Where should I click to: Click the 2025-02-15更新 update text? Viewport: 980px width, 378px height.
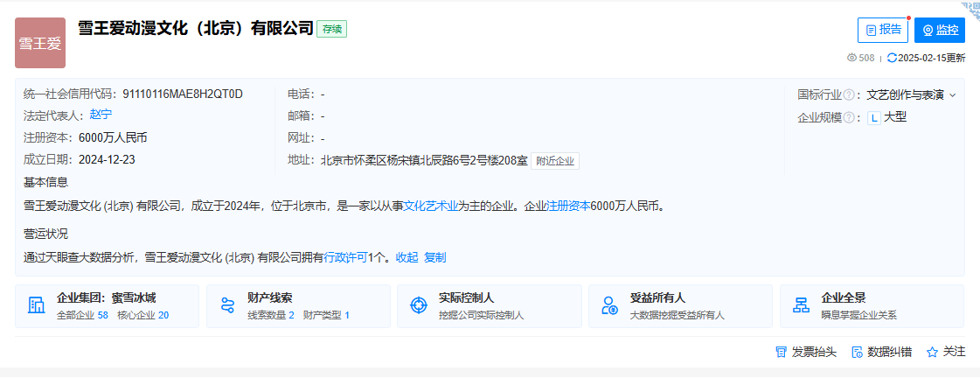tap(931, 58)
